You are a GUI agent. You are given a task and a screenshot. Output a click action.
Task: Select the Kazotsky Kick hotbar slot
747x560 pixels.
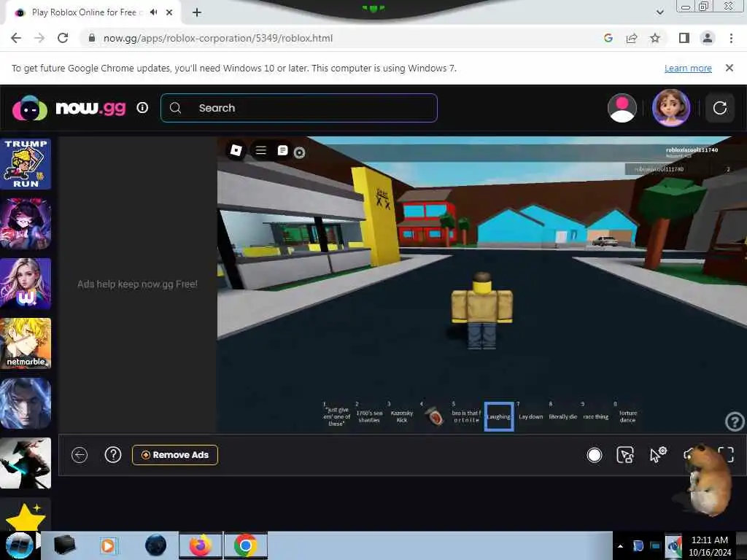[402, 416]
